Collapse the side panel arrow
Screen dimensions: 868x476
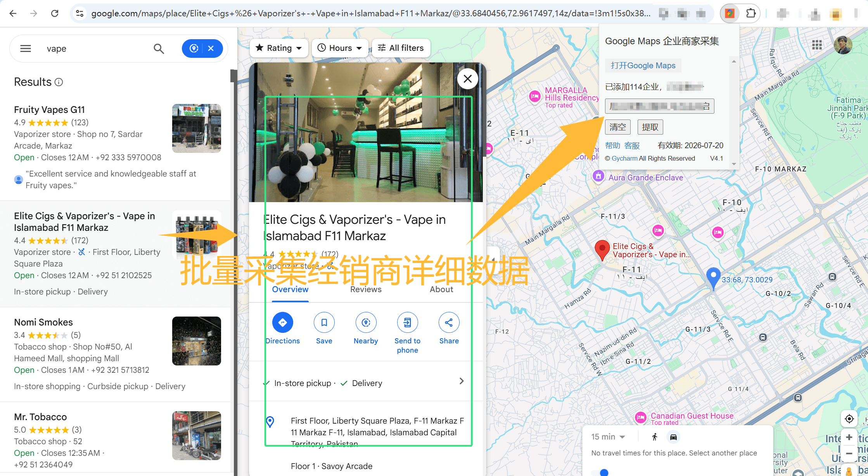(x=493, y=259)
